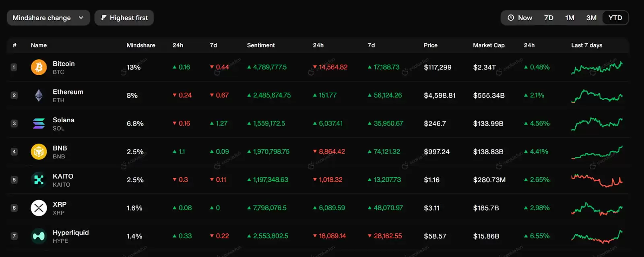Sort by Market Cap column header

click(489, 45)
